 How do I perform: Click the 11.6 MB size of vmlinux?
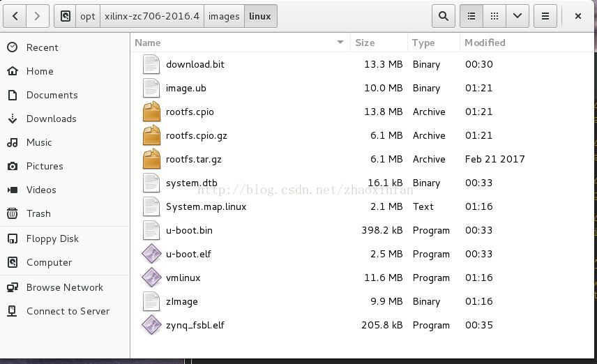384,278
